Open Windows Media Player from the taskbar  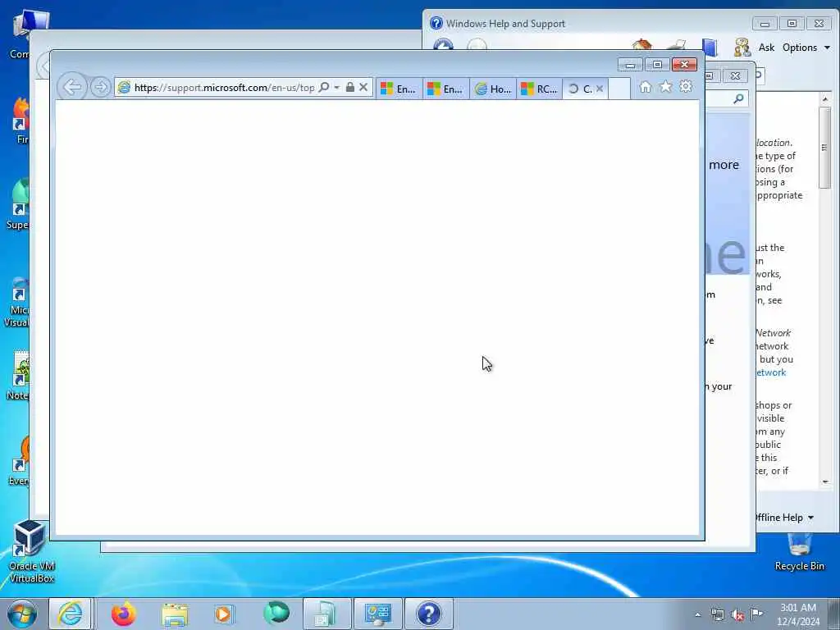point(224,614)
